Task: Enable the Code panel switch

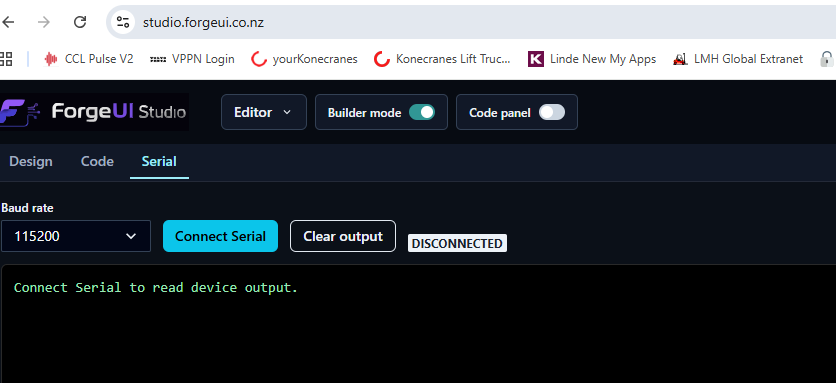Action: coord(552,112)
